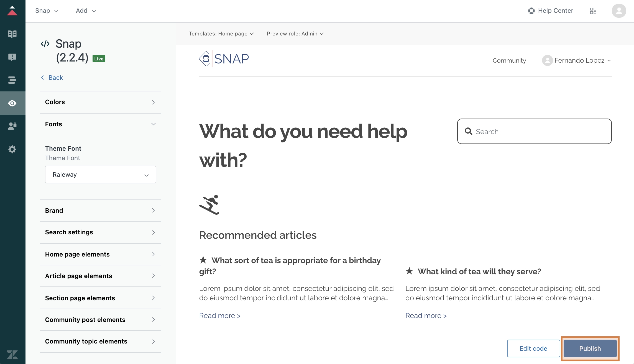
Task: Click the Zendesk logo at bottom left
Action: pos(12,354)
